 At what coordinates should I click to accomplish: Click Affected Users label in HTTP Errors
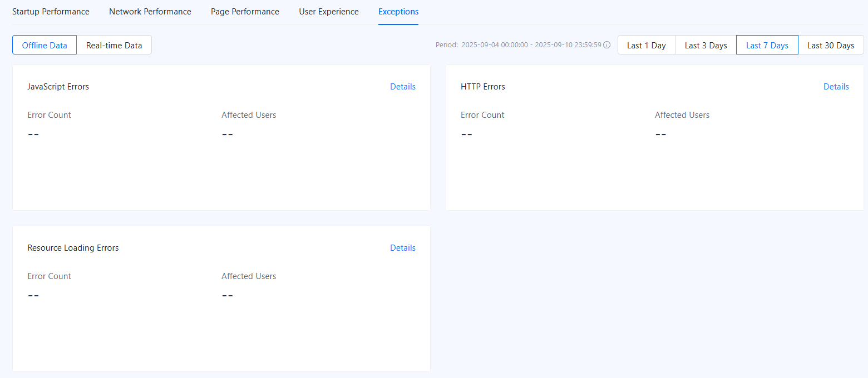point(682,115)
